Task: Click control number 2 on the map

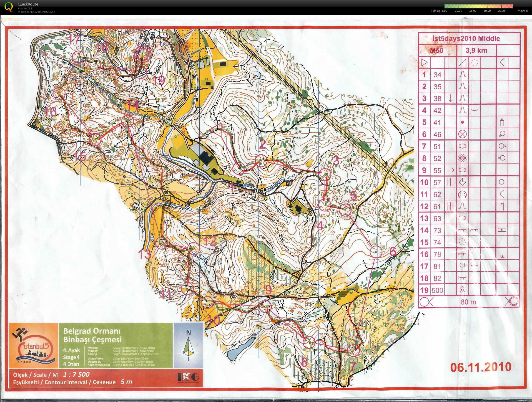Action: click(x=263, y=144)
